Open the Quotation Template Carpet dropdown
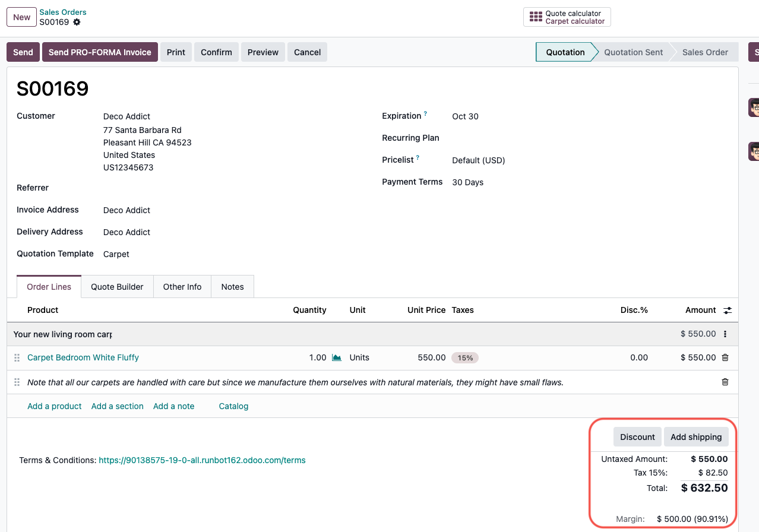The width and height of the screenshot is (759, 532). pos(116,254)
